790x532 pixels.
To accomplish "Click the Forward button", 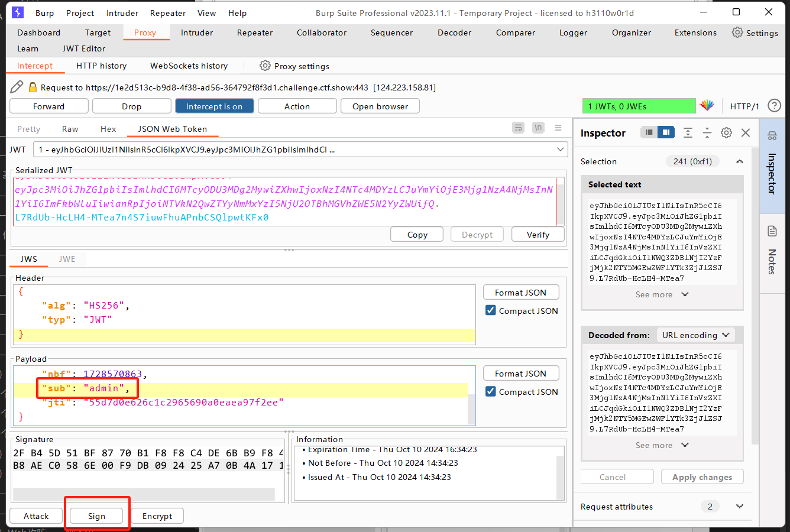I will tap(49, 106).
